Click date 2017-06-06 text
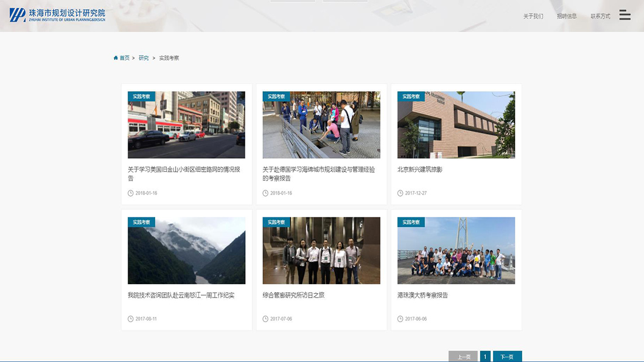 pos(416,319)
